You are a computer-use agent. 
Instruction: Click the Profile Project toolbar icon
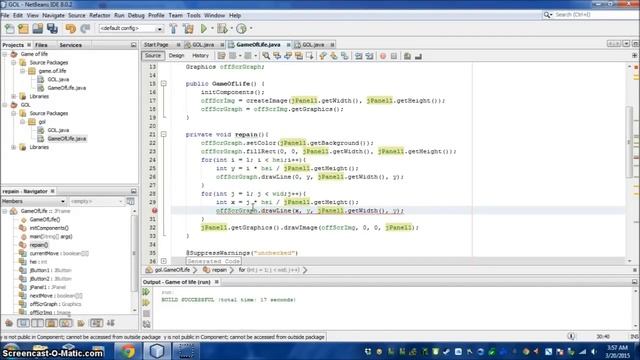click(x=241, y=29)
